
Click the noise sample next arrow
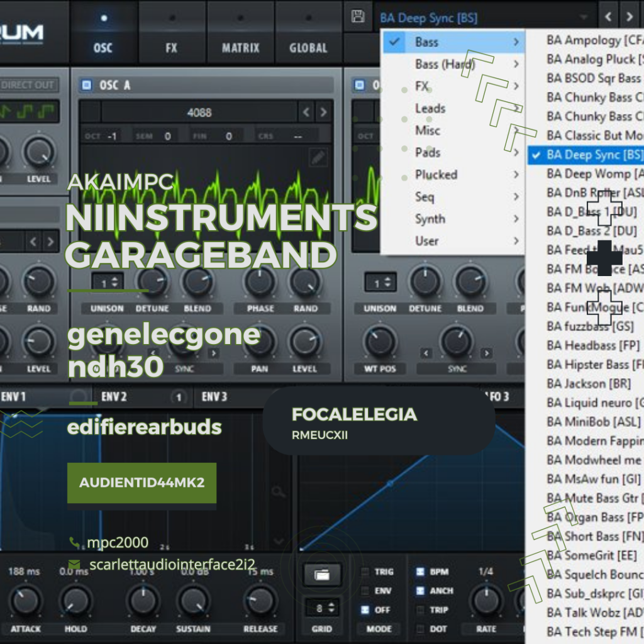50,241
